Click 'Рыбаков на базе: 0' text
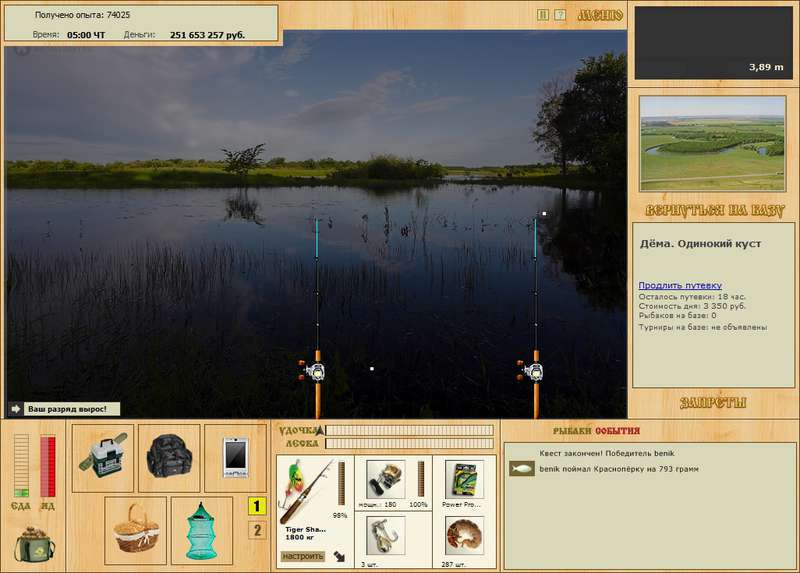Viewport: 800px width, 573px height. [677, 315]
